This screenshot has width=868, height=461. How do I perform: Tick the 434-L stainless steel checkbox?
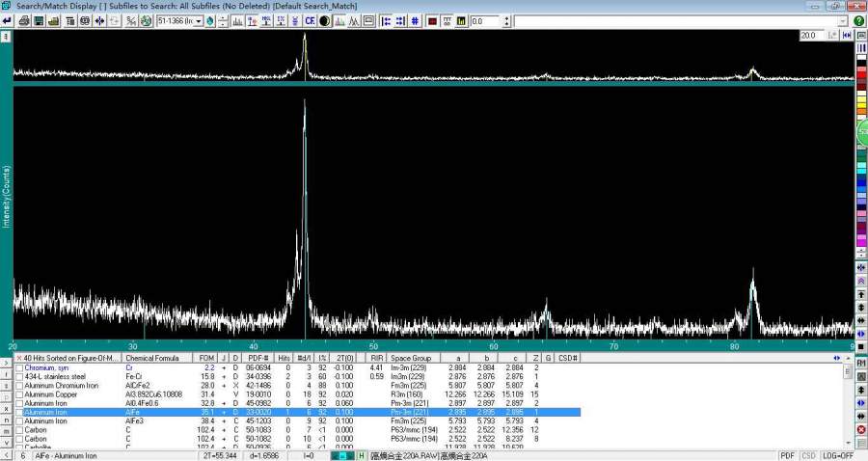(x=19, y=377)
